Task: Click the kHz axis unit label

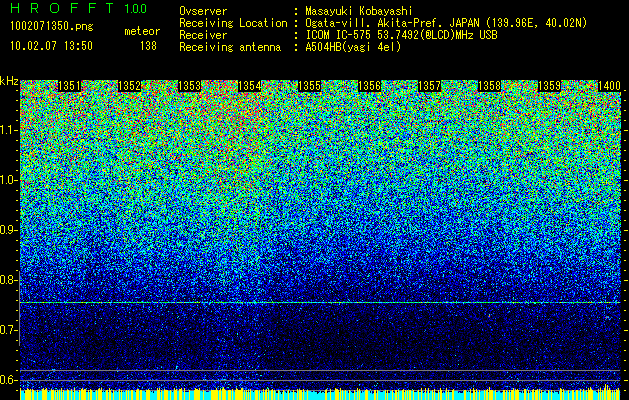Action: pyautogui.click(x=9, y=81)
